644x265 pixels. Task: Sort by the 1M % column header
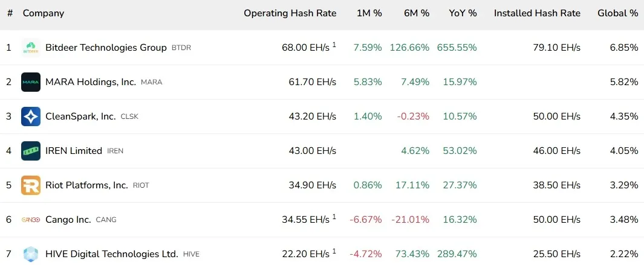369,13
